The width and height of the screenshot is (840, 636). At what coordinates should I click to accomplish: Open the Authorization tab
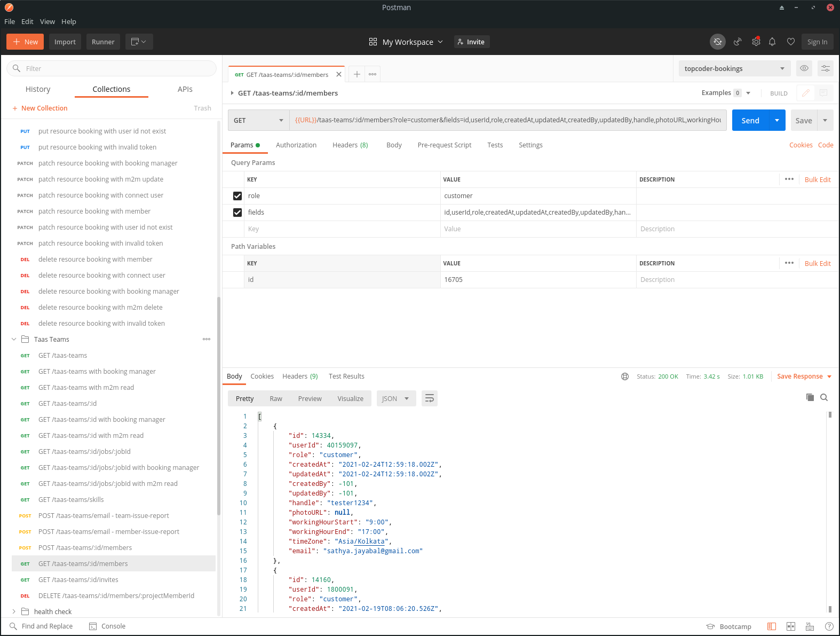296,145
